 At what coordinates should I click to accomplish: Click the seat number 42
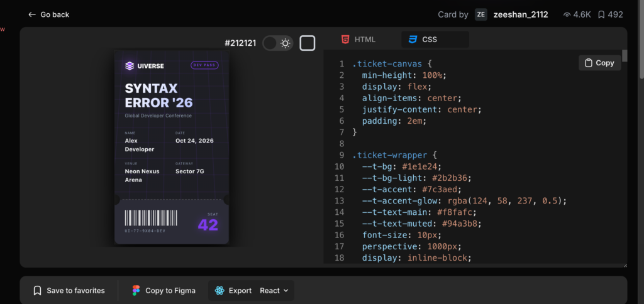click(x=208, y=225)
